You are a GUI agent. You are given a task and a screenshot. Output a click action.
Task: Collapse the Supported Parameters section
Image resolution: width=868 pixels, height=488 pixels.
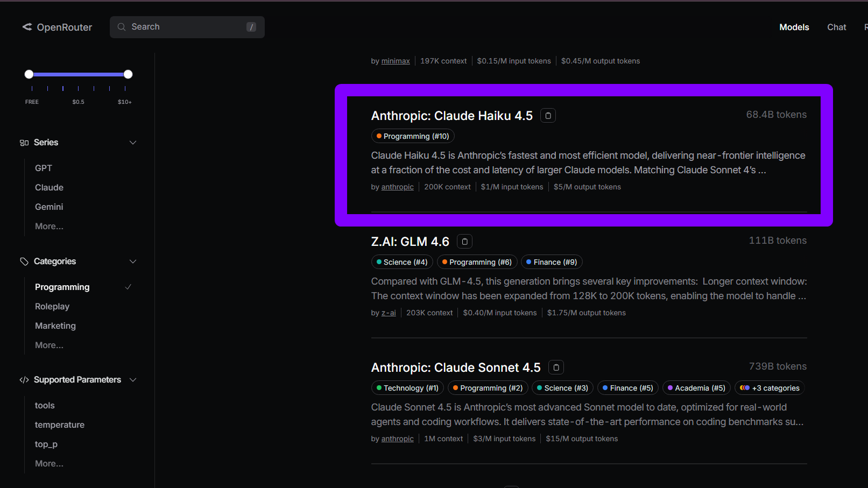(133, 380)
